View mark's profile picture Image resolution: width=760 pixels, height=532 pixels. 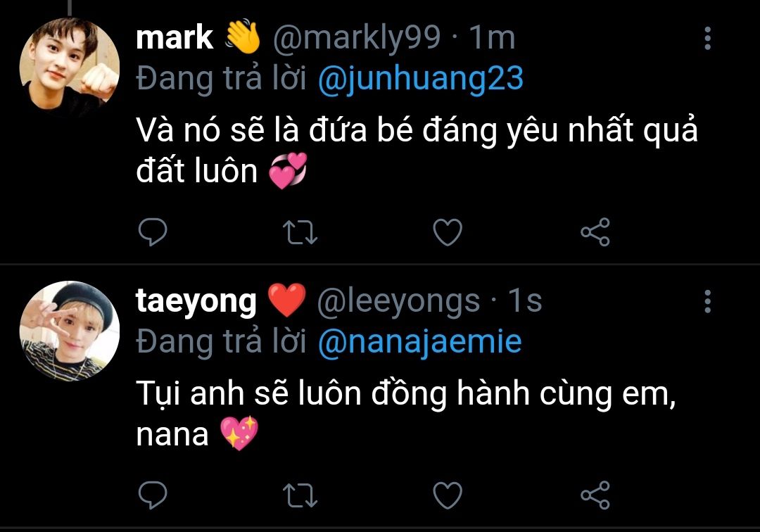pos(70,67)
